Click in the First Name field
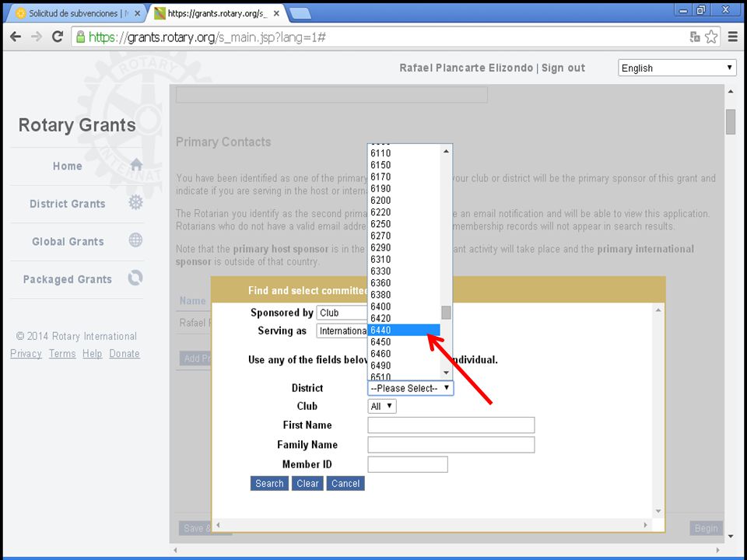Viewport: 747px width, 560px height. [451, 425]
